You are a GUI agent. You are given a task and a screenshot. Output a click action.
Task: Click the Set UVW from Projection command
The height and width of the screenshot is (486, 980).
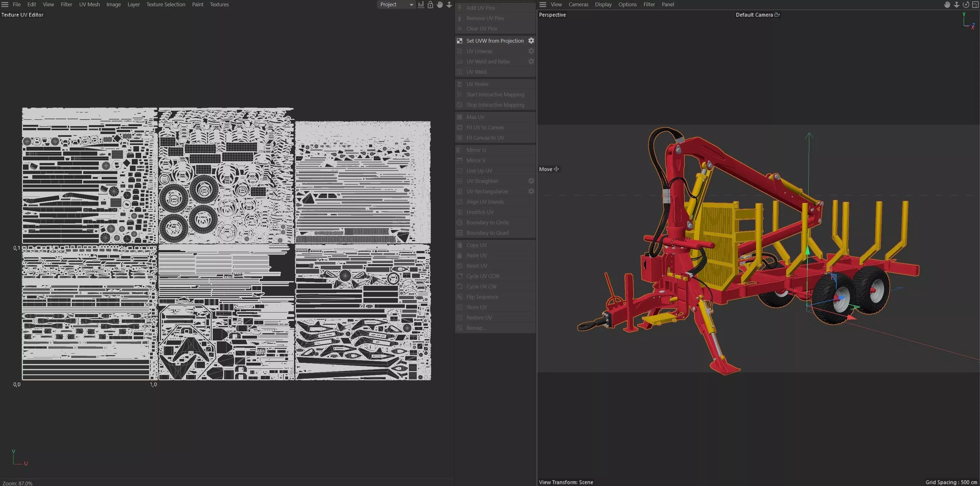[x=495, y=41]
